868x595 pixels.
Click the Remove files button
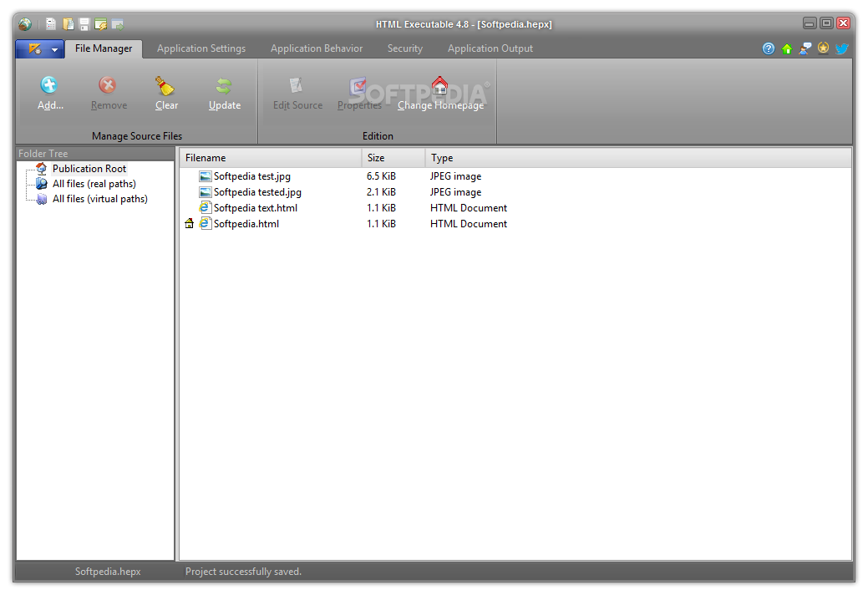click(x=109, y=93)
